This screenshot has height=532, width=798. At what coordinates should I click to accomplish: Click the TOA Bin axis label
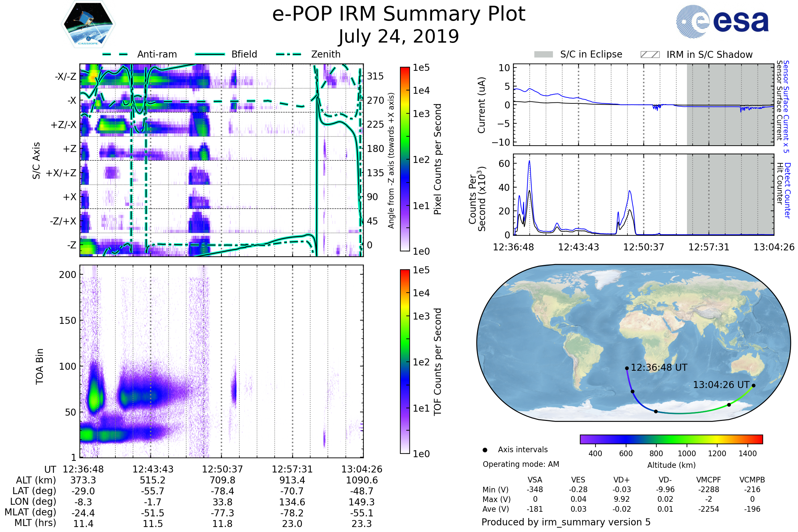[x=40, y=366]
